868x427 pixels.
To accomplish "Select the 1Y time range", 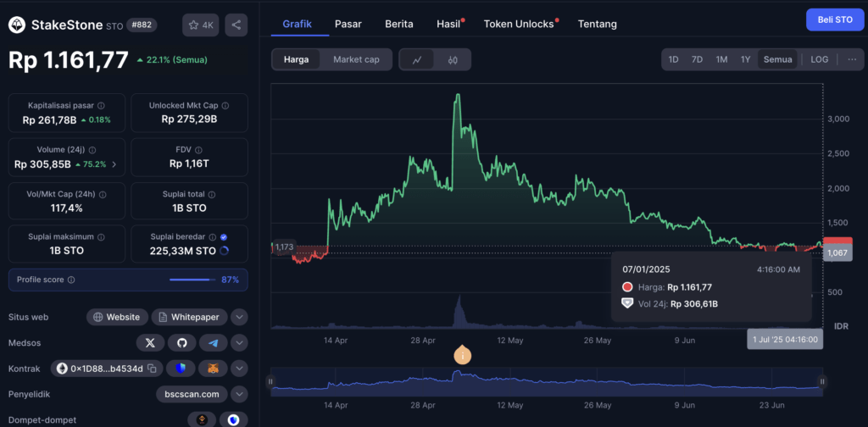I will click(x=746, y=59).
